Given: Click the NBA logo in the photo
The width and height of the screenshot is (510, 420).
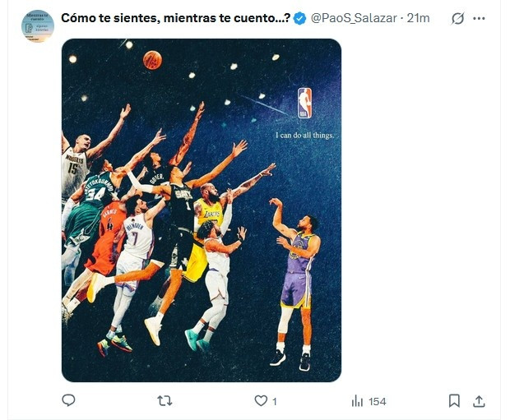Looking at the screenshot, I should 304,104.
